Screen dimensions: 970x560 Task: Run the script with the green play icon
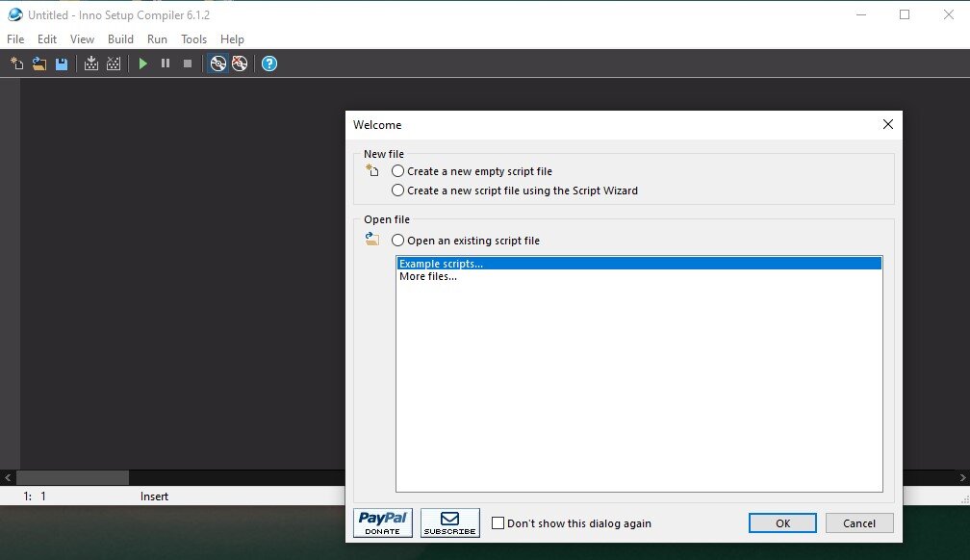(142, 64)
